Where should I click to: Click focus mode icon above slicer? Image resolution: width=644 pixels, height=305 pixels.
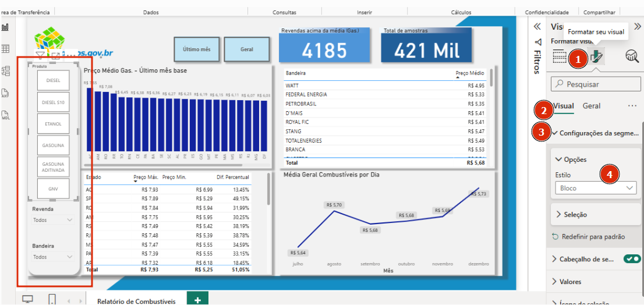pos(55,55)
